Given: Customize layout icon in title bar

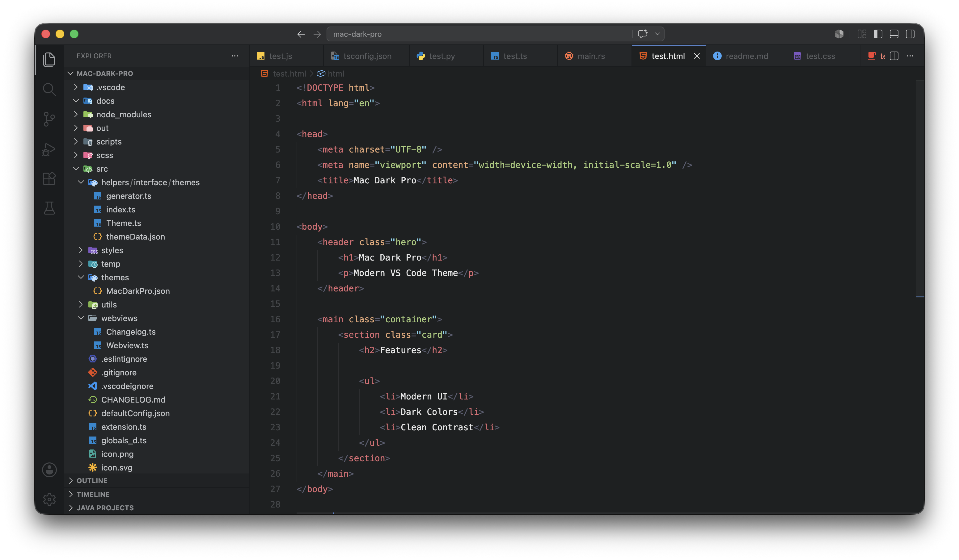Looking at the screenshot, I should point(862,34).
